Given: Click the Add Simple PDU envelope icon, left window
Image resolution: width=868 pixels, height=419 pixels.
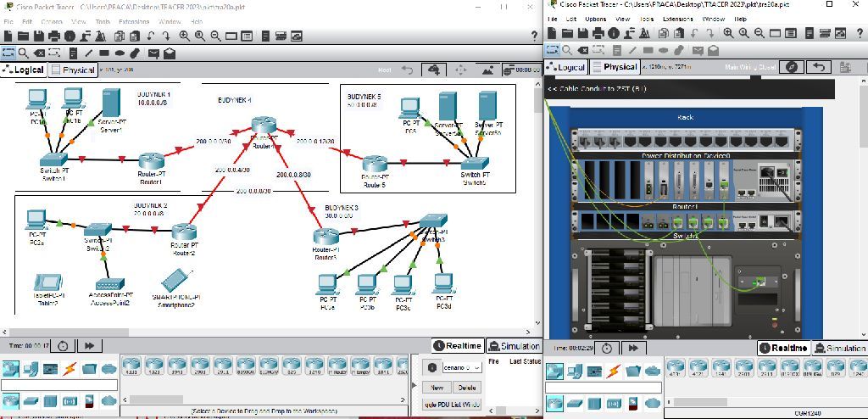Looking at the screenshot, I should pyautogui.click(x=153, y=53).
